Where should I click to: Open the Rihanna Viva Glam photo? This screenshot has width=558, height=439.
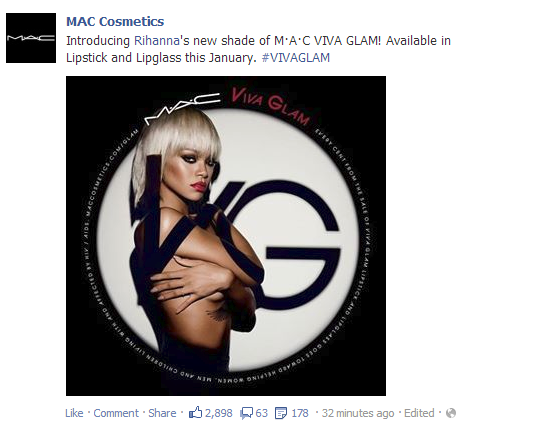[x=226, y=236]
